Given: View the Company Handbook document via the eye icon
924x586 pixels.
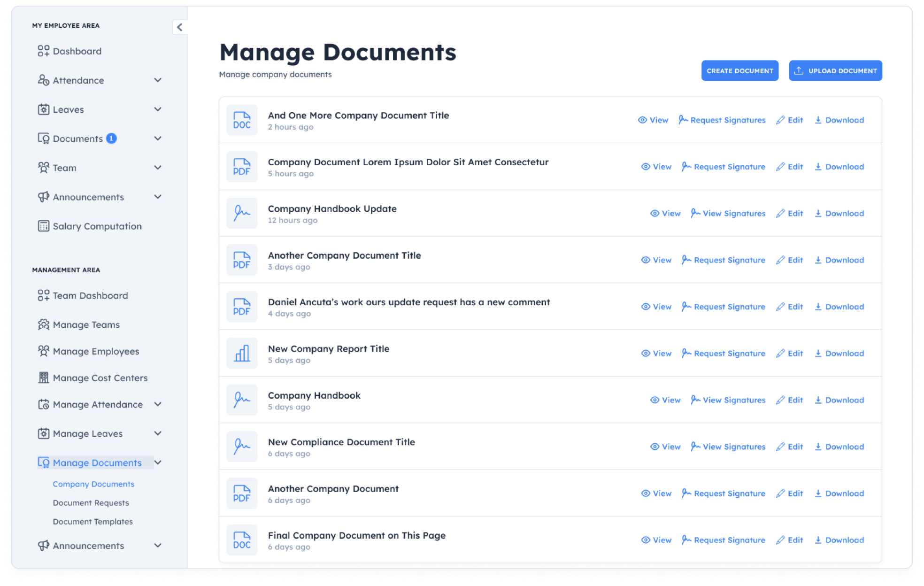Looking at the screenshot, I should pyautogui.click(x=654, y=400).
